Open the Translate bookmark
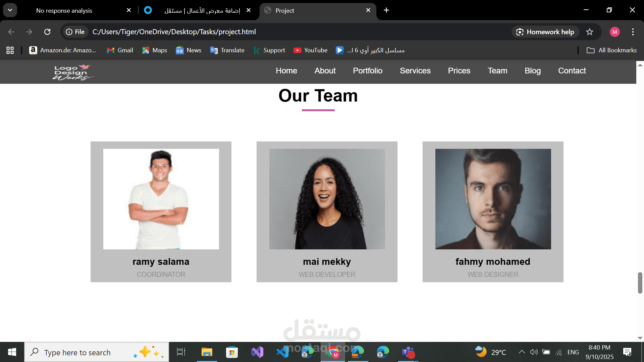The image size is (644, 362). (x=227, y=50)
